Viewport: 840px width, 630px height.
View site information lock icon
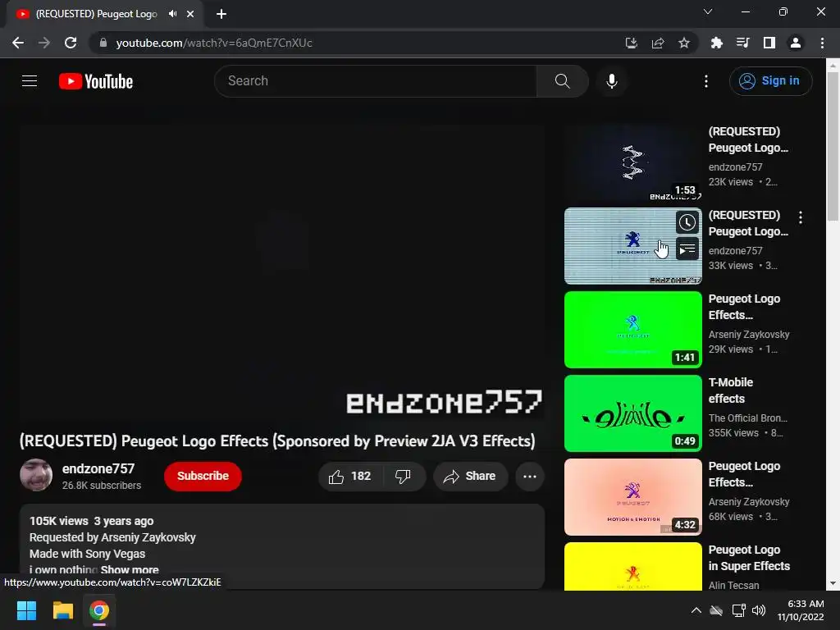tap(103, 43)
